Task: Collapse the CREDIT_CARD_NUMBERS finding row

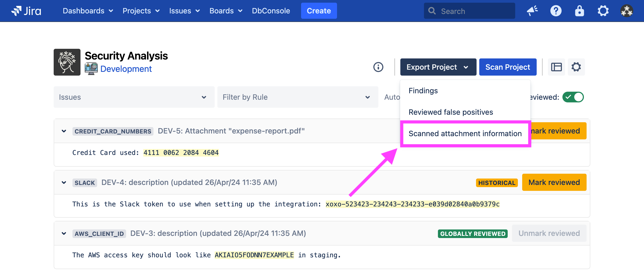Action: click(x=64, y=131)
